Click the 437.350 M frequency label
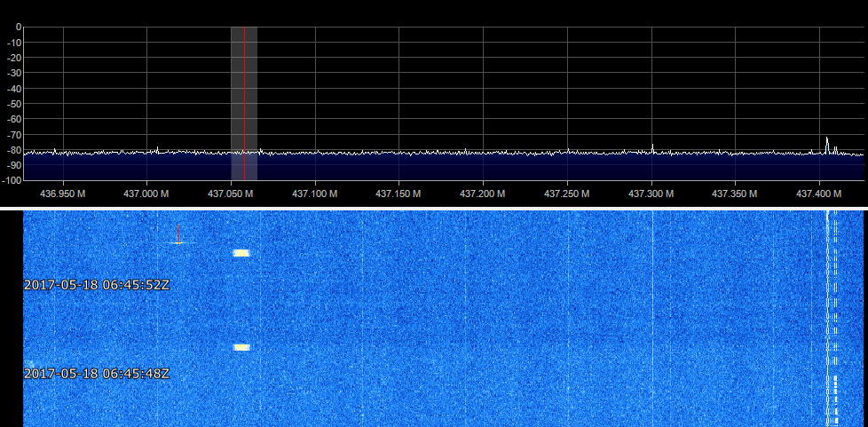This screenshot has height=427, width=868. pyautogui.click(x=735, y=194)
